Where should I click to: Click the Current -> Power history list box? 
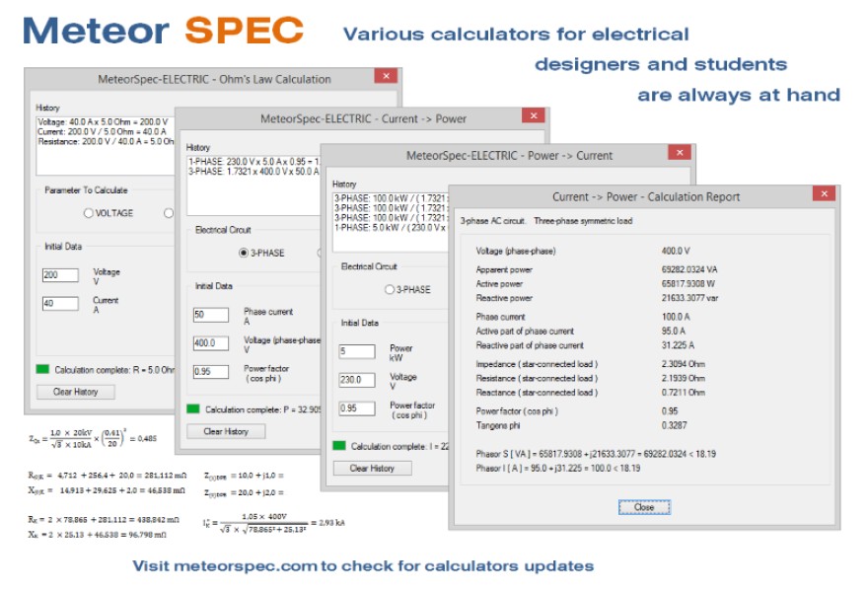pos(253,185)
